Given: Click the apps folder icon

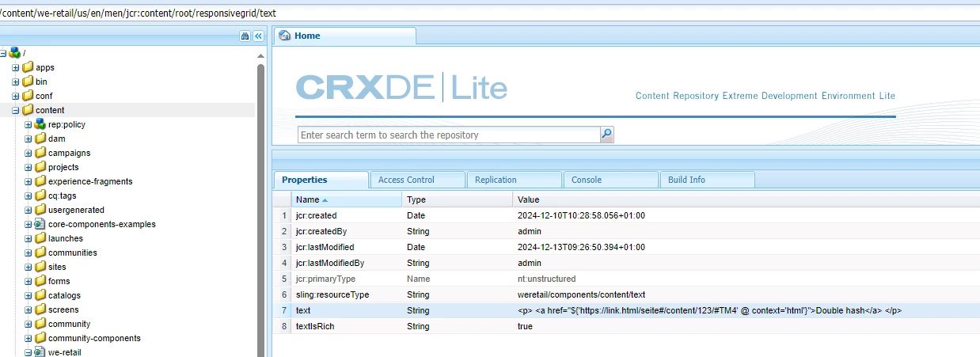Looking at the screenshot, I should [x=28, y=67].
